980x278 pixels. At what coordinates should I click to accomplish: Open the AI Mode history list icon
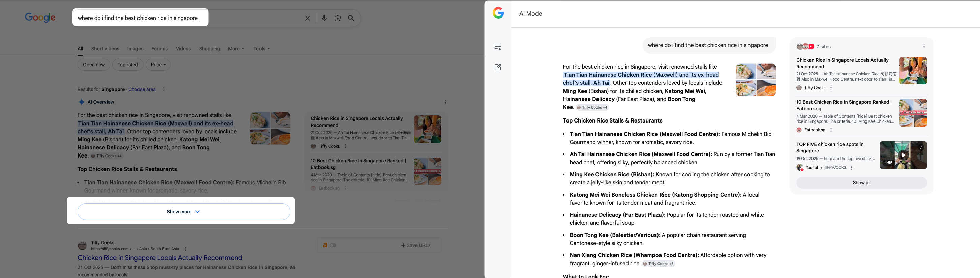tap(498, 47)
